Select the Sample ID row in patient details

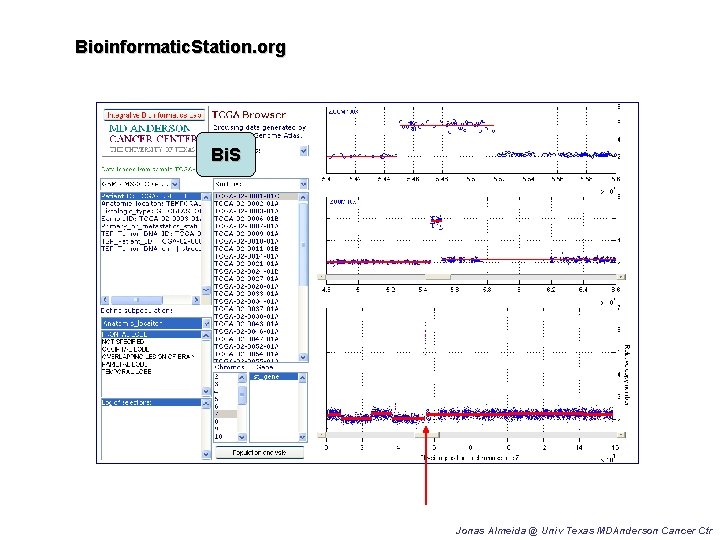pyautogui.click(x=151, y=219)
